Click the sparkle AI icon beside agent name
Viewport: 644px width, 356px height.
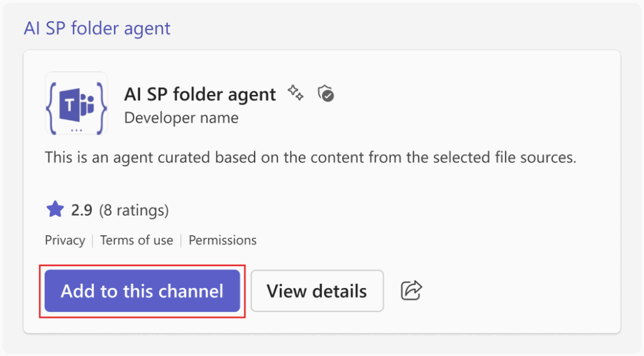tap(295, 94)
